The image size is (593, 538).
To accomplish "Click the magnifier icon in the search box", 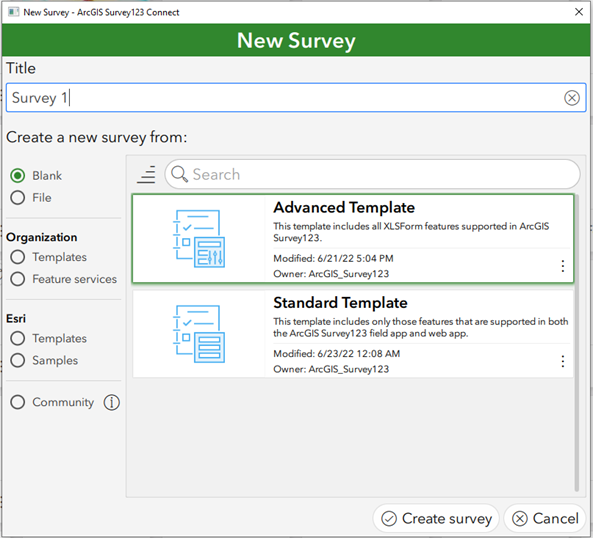I will pyautogui.click(x=179, y=174).
